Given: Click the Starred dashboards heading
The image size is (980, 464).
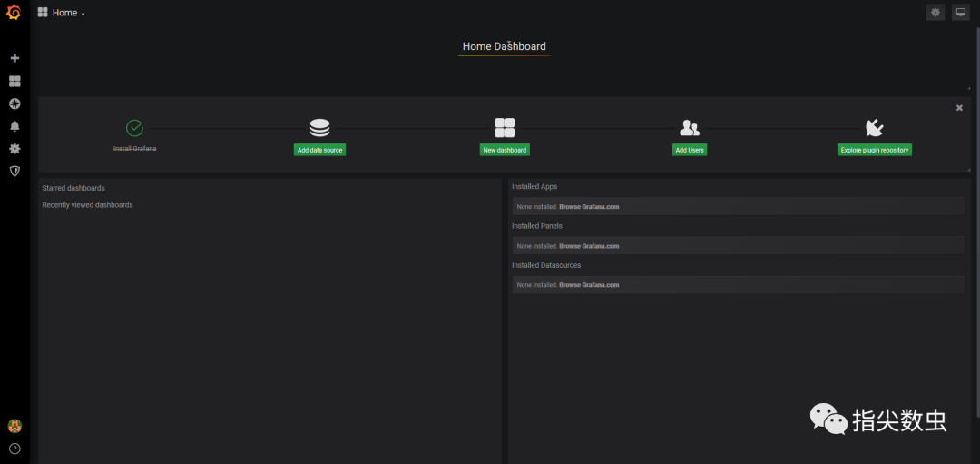Looking at the screenshot, I should (x=73, y=188).
